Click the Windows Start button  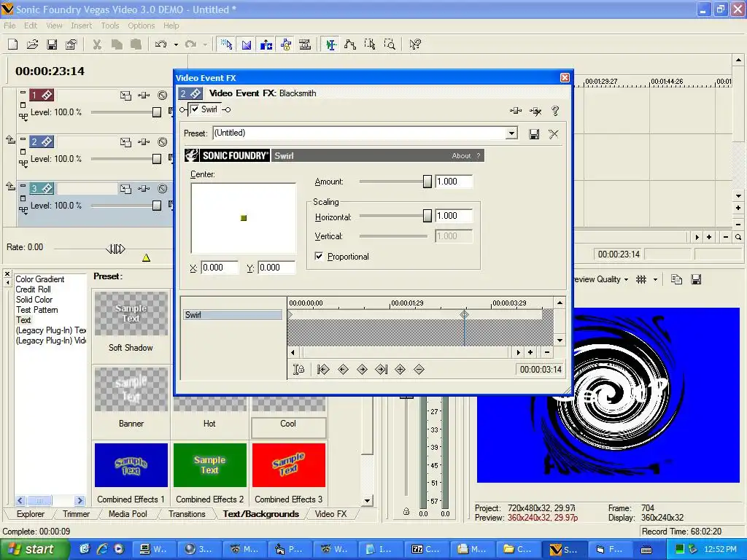click(34, 549)
